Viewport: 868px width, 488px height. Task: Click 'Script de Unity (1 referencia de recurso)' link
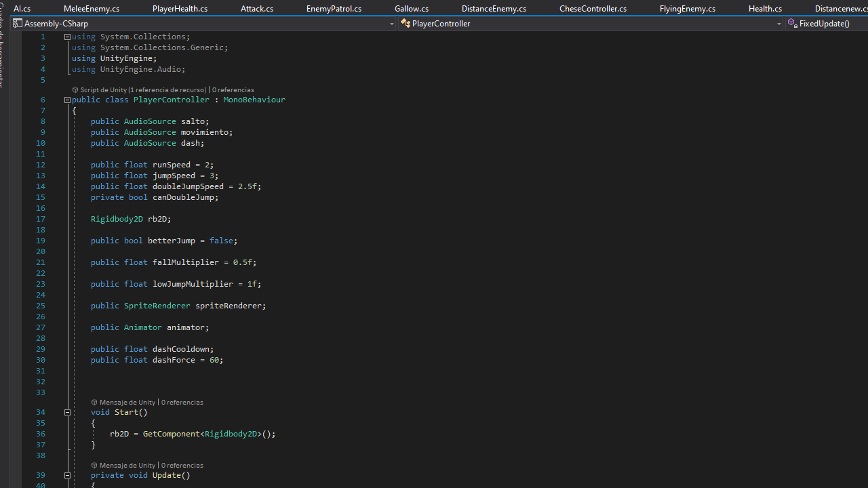pos(142,90)
